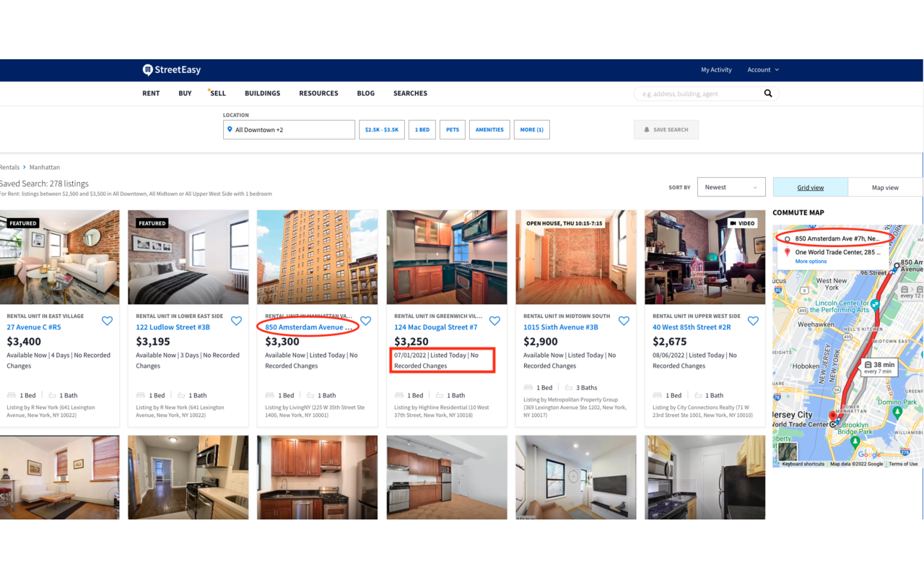This screenshot has width=924, height=578.
Task: Open the Account dropdown
Action: coord(763,70)
